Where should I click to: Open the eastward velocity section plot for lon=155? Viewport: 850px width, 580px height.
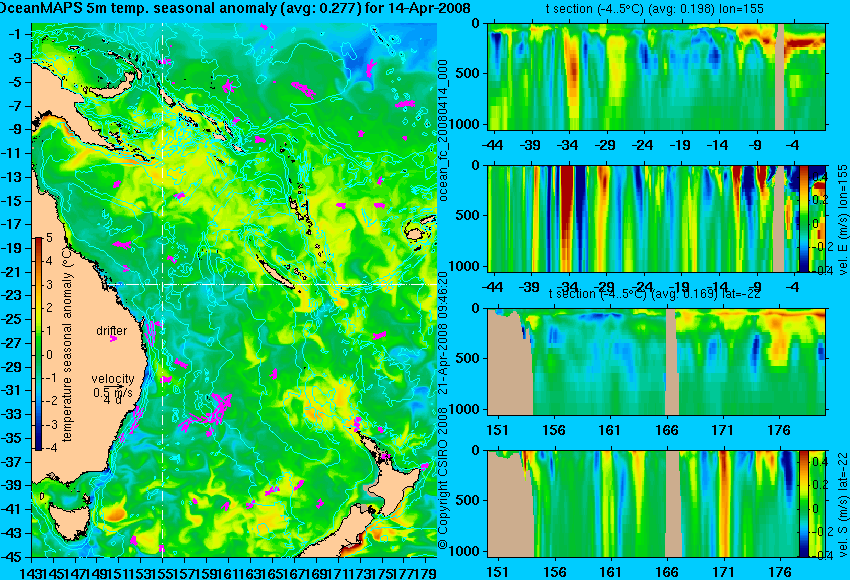point(643,218)
